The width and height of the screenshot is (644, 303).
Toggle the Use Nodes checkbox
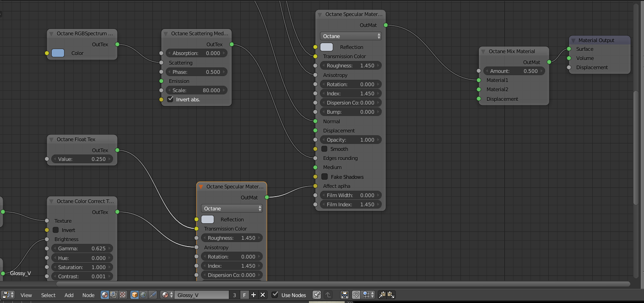(275, 295)
